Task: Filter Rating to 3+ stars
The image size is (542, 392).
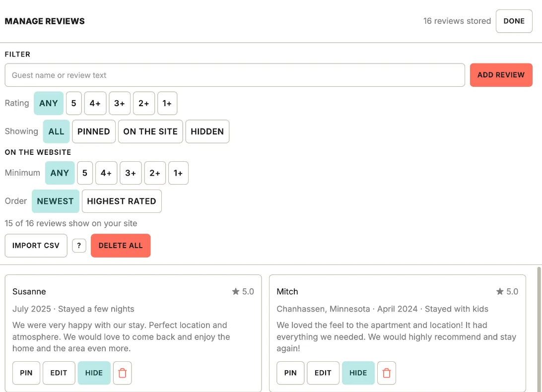Action: (120, 103)
